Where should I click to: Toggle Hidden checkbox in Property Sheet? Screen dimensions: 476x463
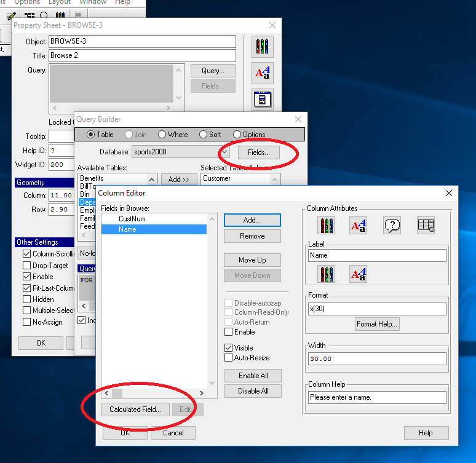point(26,299)
